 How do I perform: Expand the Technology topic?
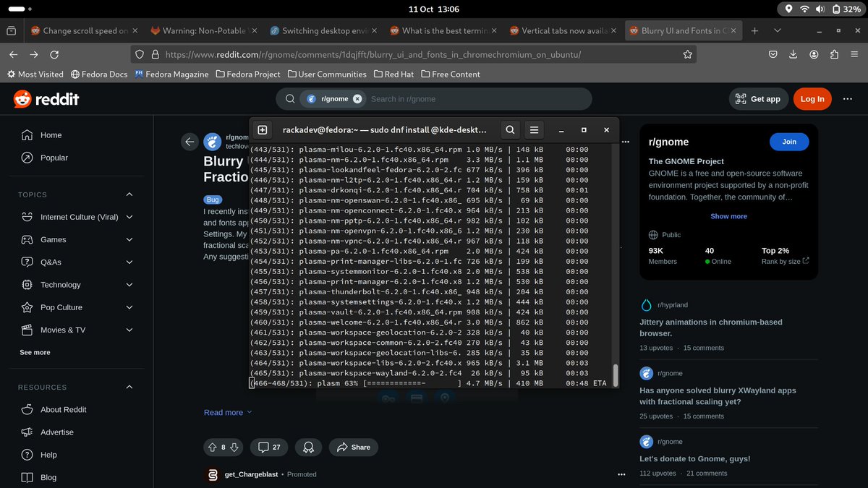click(129, 285)
